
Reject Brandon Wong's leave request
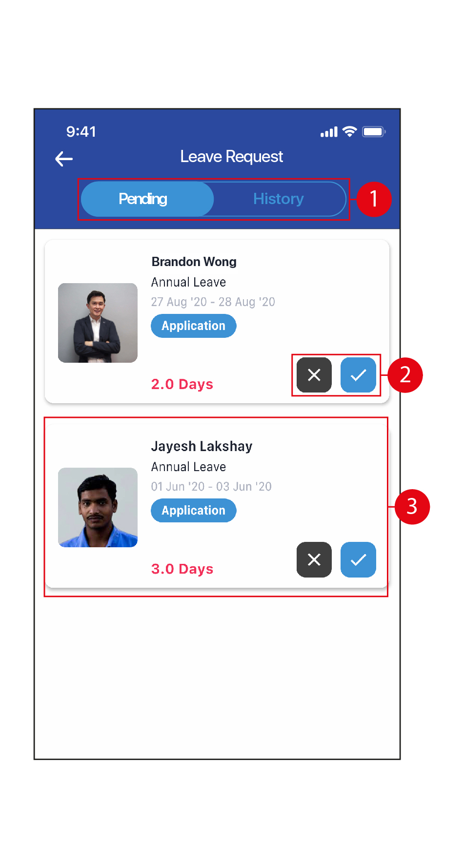tap(314, 375)
